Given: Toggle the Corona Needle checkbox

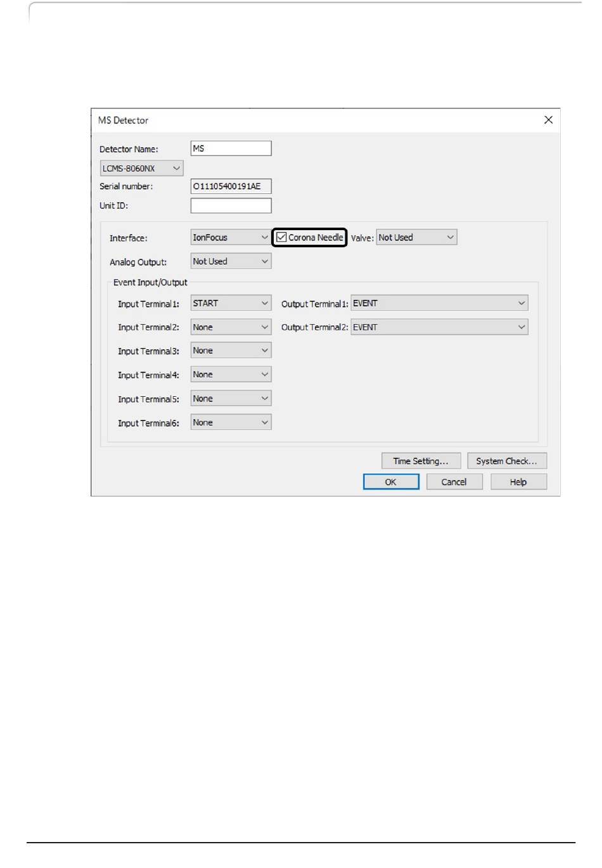Looking at the screenshot, I should click(x=281, y=238).
